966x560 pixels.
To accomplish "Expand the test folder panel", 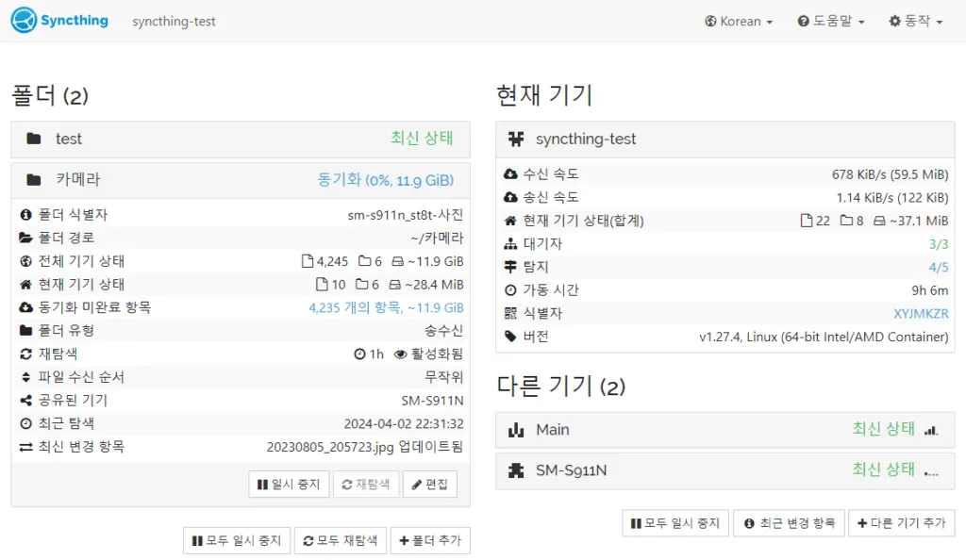I will 241,140.
